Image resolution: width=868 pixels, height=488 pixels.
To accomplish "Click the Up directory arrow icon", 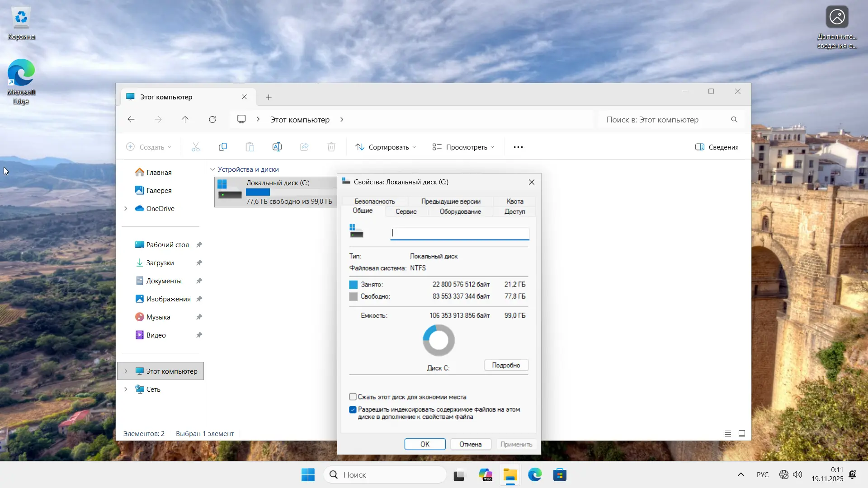I will point(185,119).
